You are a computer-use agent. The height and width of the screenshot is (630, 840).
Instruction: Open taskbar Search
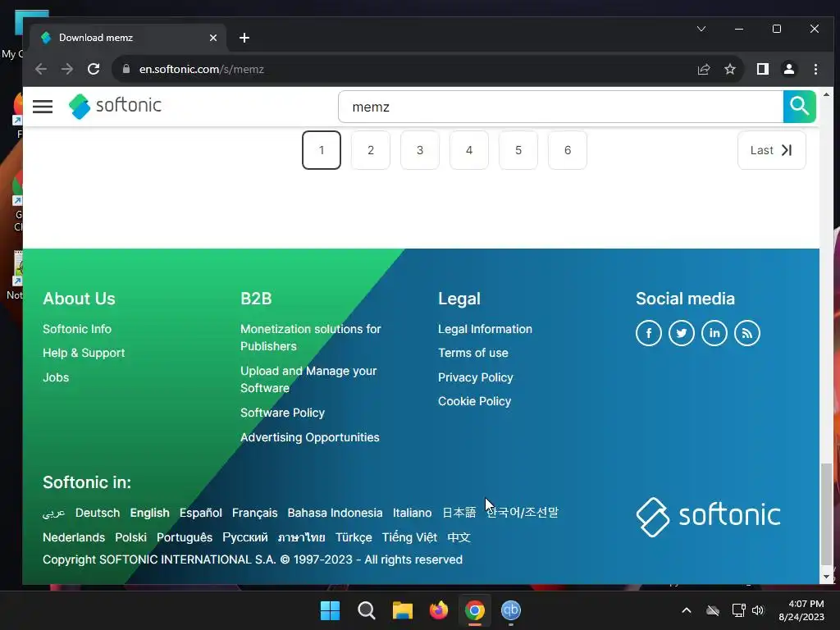(x=367, y=610)
